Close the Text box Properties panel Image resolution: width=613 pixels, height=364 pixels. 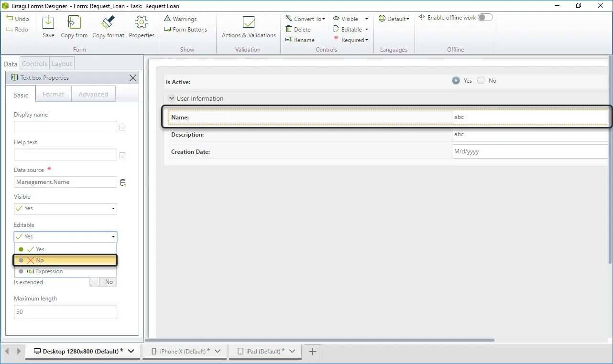[x=133, y=77]
